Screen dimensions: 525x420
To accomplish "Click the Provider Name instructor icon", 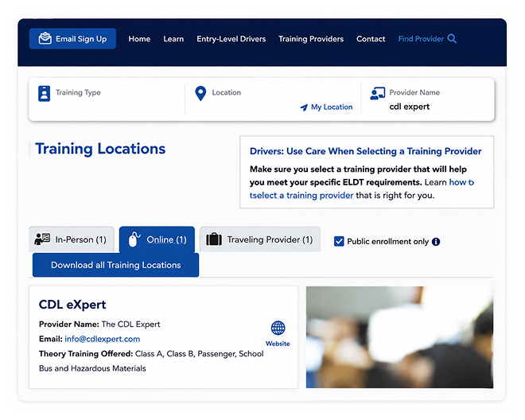I will [x=377, y=93].
